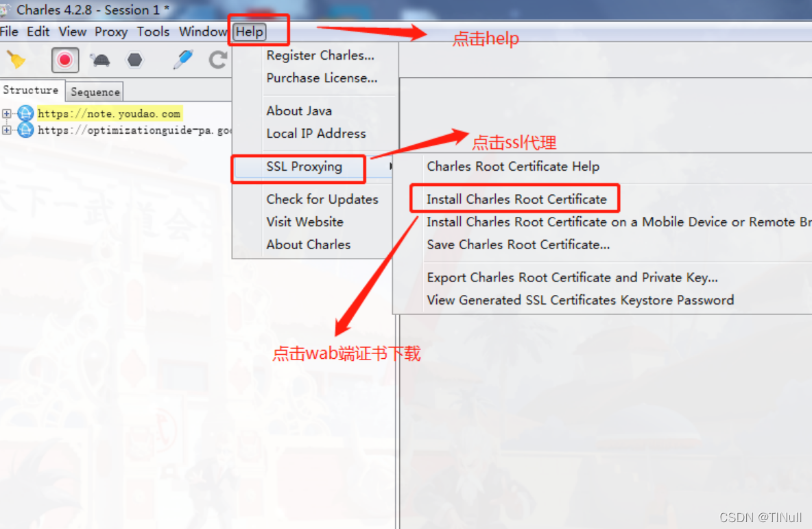This screenshot has width=812, height=529.
Task: Select https://note.youdao.com host row
Action: pyautogui.click(x=109, y=113)
